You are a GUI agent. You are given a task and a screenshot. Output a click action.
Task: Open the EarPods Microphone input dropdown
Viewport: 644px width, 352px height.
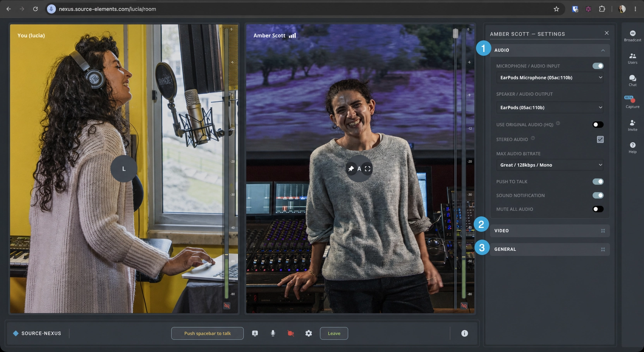pos(550,78)
